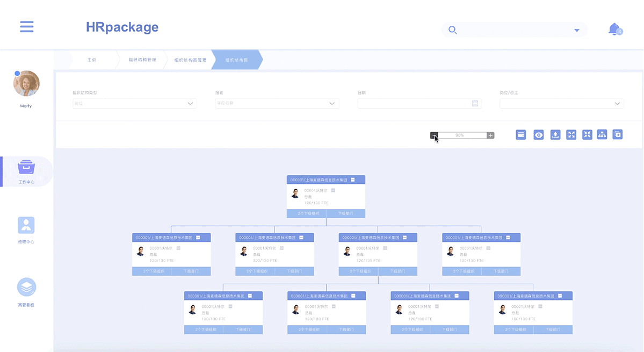Open the 高管看板 sidebar section
Viewport: 644px width, 352px height.
click(26, 292)
